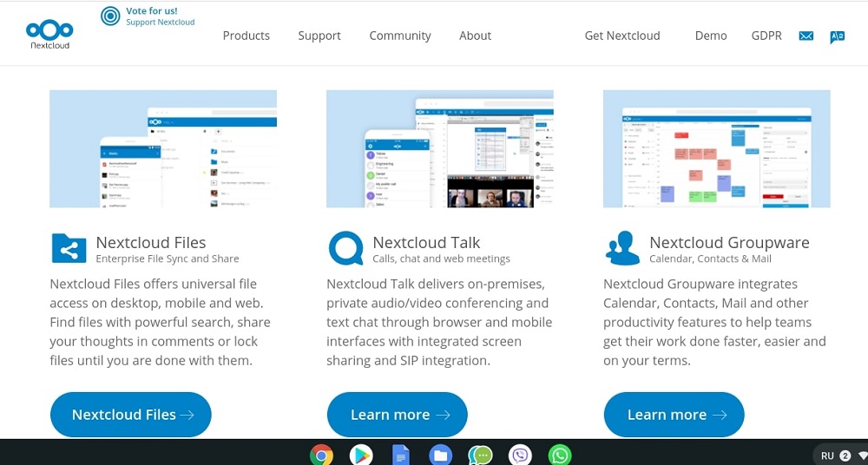Open the Nextcloud Groupware calendar screenshot
This screenshot has height=465, width=868.
coord(717,149)
